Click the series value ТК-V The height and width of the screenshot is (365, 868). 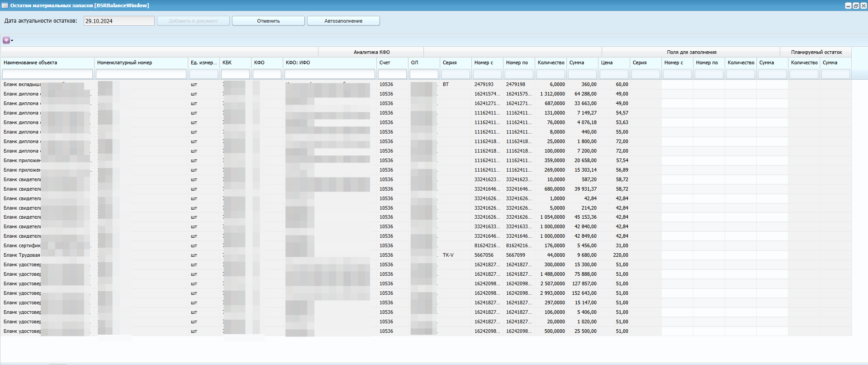pyautogui.click(x=448, y=255)
